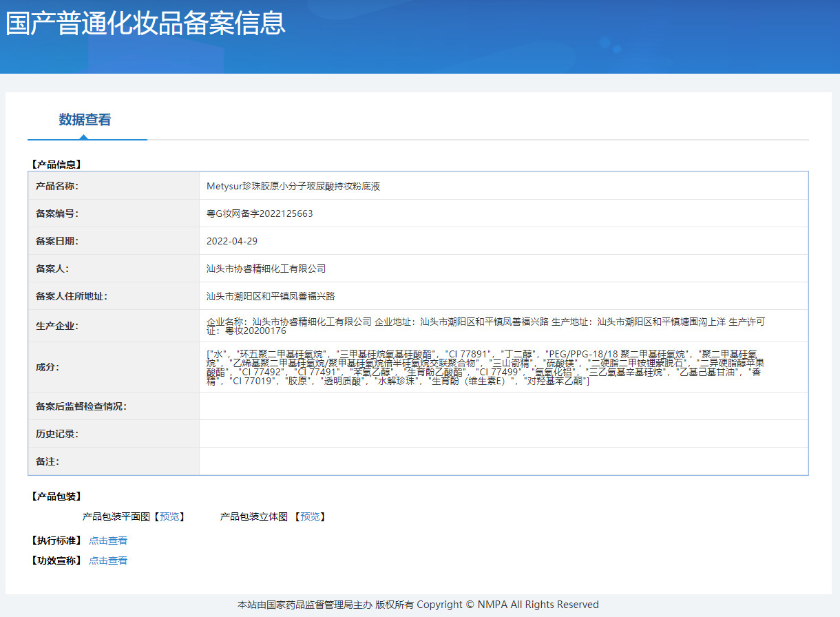Click the 备注 label cell
This screenshot has width=840, height=617.
(x=114, y=461)
